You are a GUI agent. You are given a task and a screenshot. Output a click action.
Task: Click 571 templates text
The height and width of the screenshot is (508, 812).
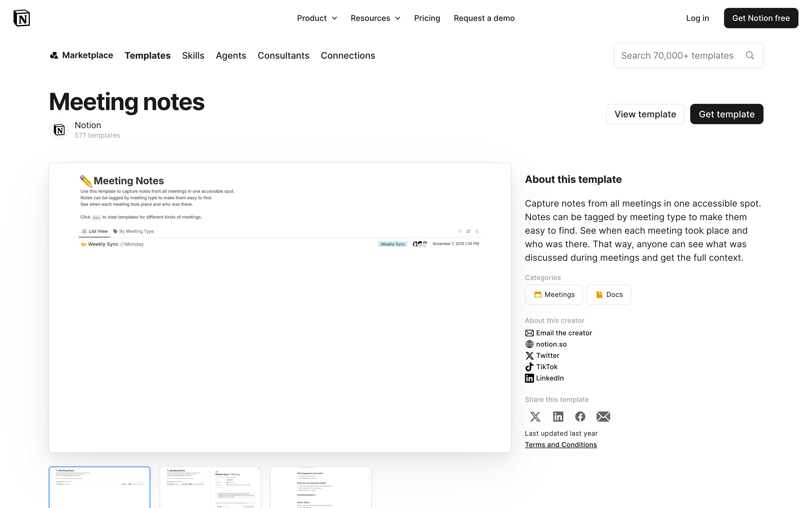click(x=97, y=135)
